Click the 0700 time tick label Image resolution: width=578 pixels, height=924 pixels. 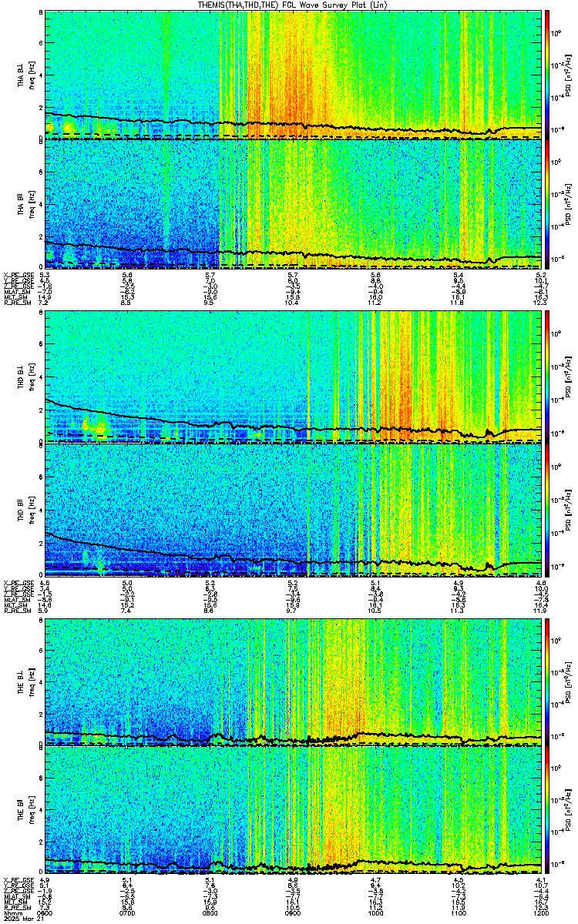click(x=128, y=914)
